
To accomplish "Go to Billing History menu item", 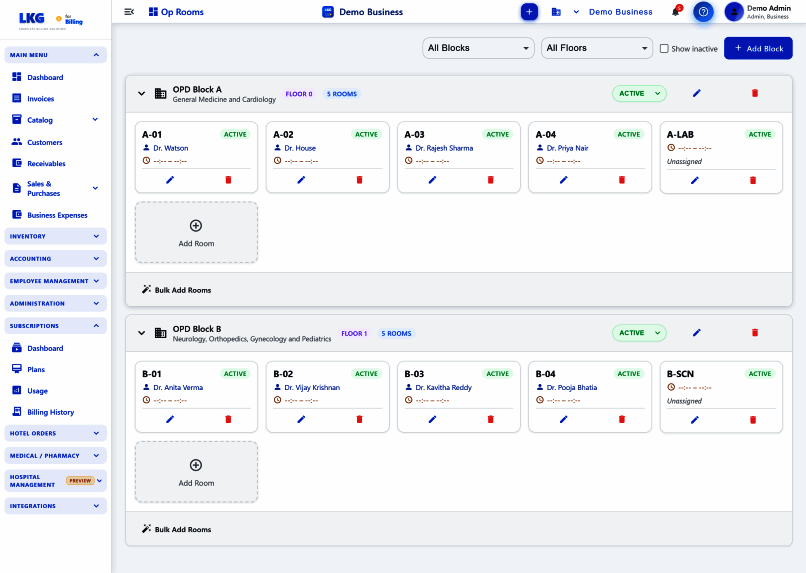I will (50, 412).
